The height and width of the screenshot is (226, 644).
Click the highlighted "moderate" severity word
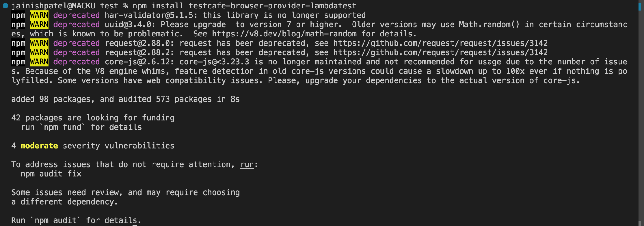pyautogui.click(x=39, y=146)
